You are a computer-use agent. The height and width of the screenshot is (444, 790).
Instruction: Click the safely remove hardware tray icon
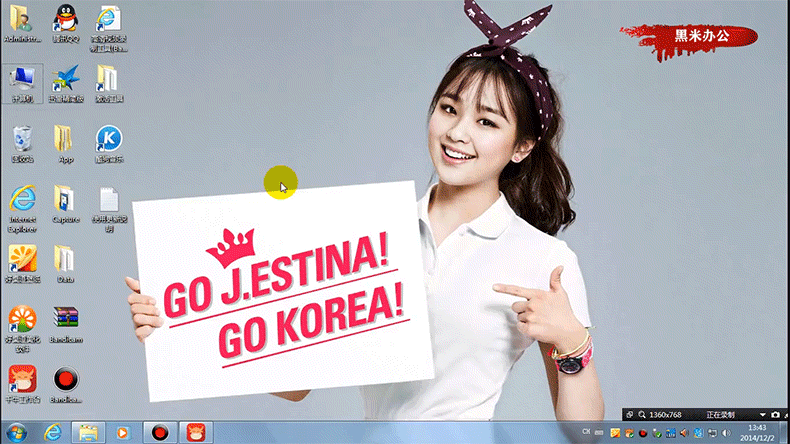(657, 433)
